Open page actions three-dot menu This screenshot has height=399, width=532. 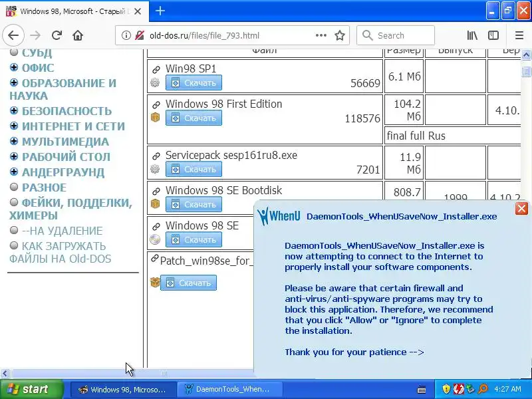(321, 35)
